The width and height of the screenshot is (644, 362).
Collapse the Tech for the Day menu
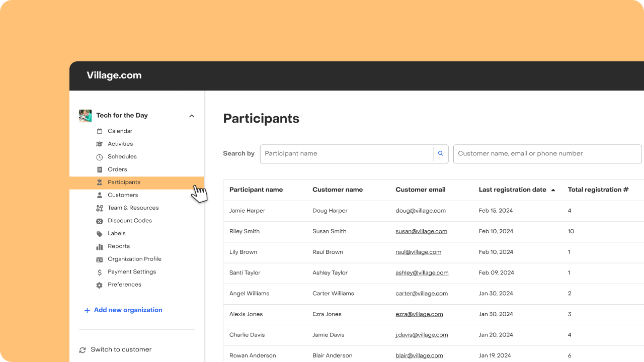coord(192,116)
